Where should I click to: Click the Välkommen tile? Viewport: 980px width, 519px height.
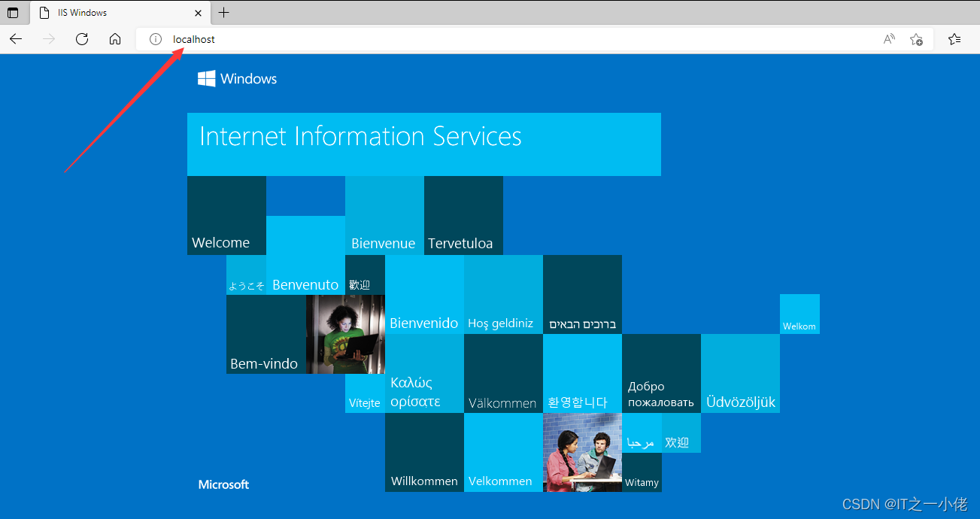(x=503, y=373)
